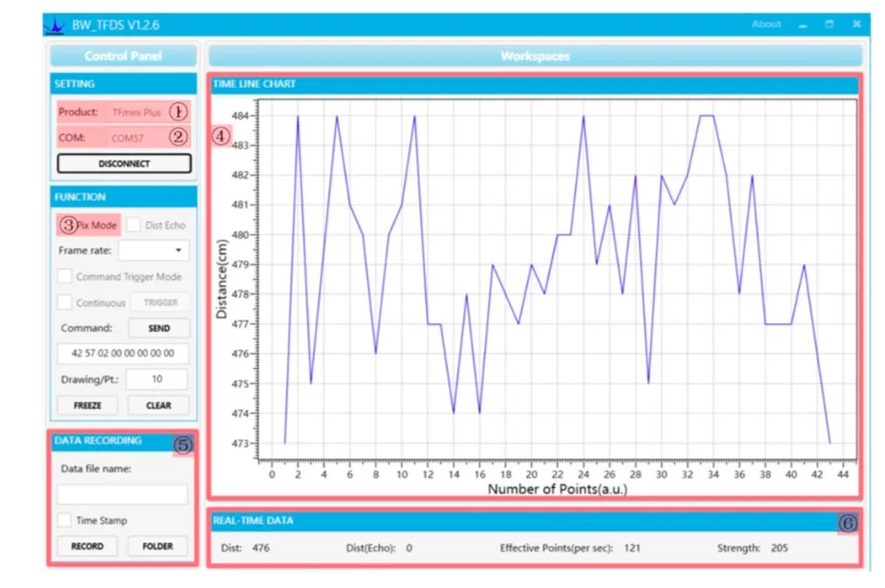Click Effective Points value 121
This screenshot has width=885, height=588.
(633, 548)
